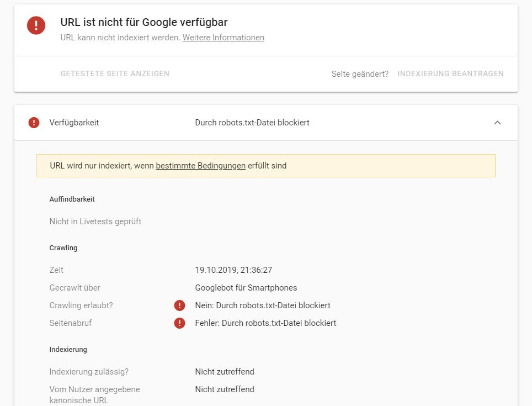The image size is (532, 406).
Task: Click the Googlebot für Smartphones value
Action: tap(246, 288)
